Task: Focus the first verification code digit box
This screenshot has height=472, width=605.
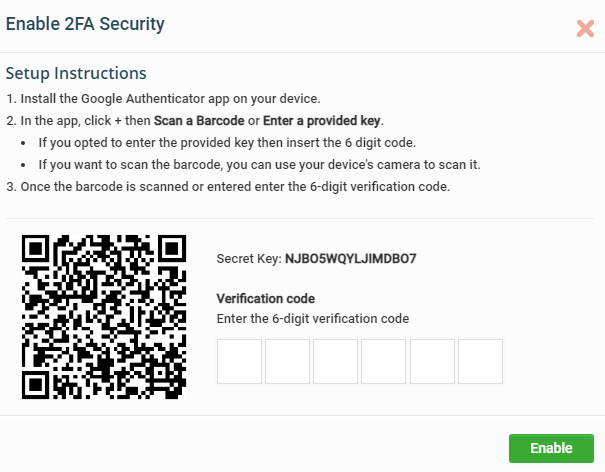Action: [x=239, y=362]
